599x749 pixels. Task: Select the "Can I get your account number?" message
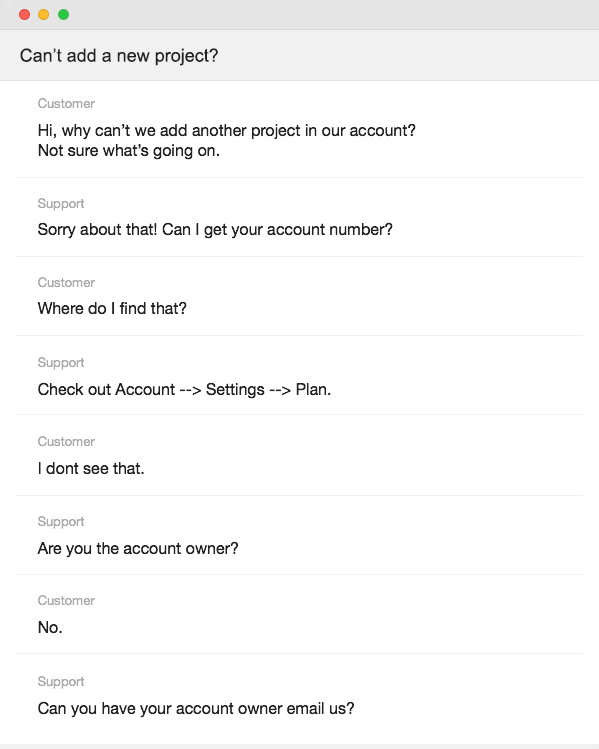[277, 230]
